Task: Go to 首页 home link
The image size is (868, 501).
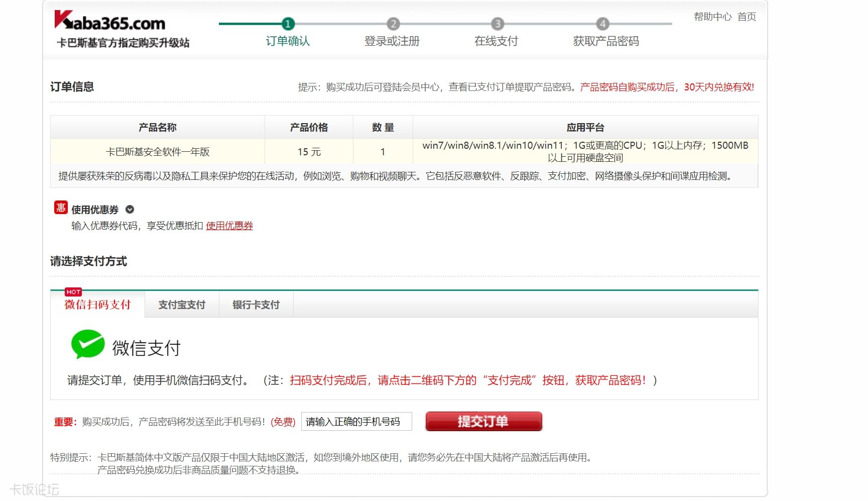Action: (747, 17)
